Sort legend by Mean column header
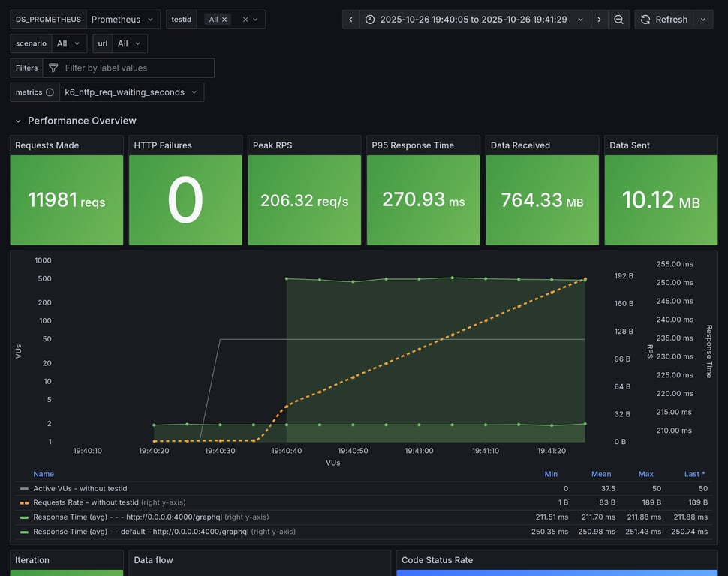 coord(600,474)
